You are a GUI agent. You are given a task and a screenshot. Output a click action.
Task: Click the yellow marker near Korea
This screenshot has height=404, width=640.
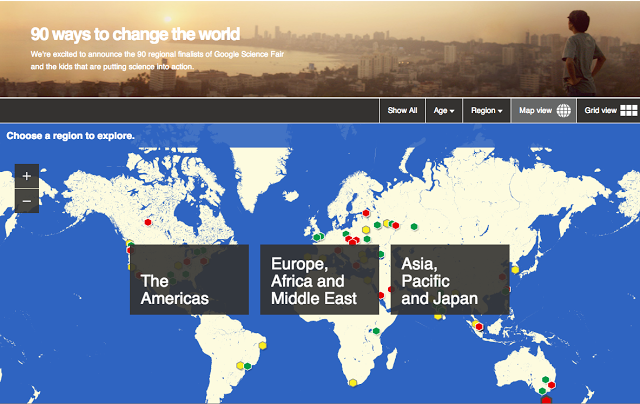pyautogui.click(x=515, y=270)
